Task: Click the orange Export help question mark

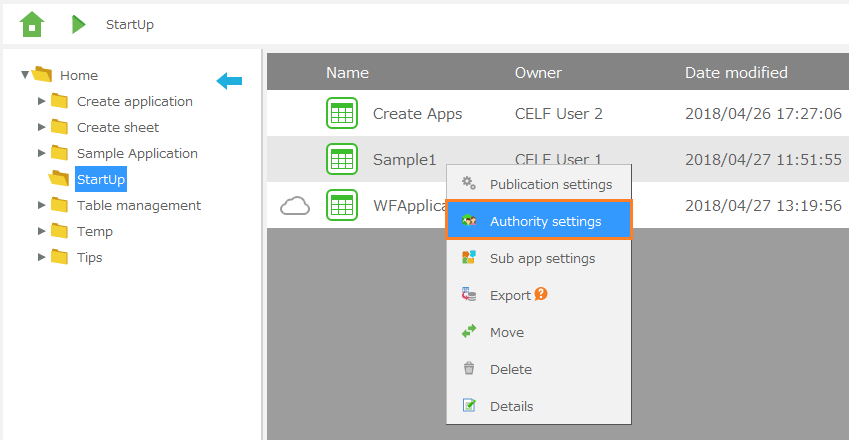Action: pos(542,294)
